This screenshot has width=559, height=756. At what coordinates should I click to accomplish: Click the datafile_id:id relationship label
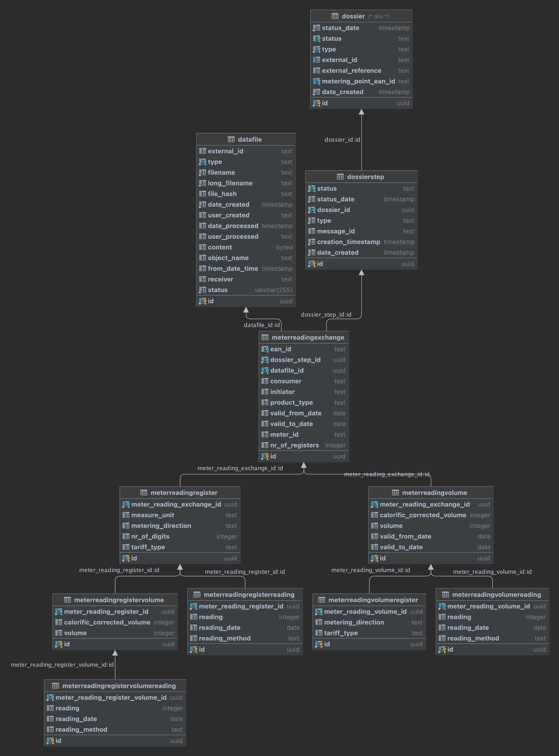tap(262, 325)
